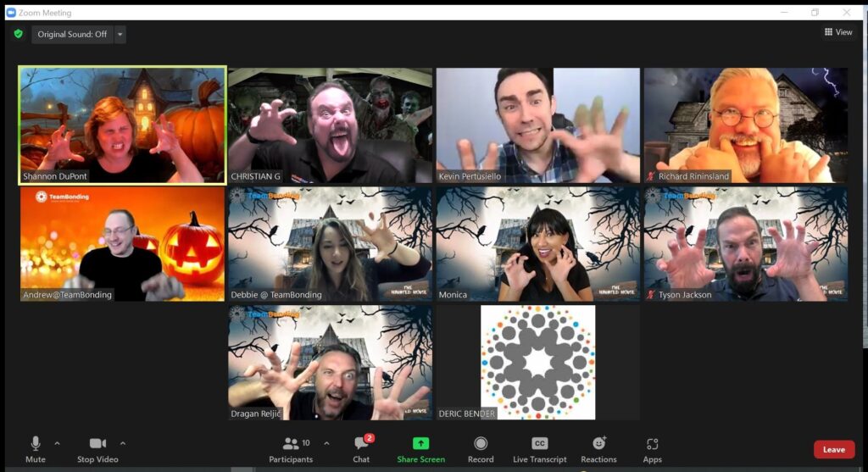Click the Zoom Meeting title bar icon
This screenshot has width=868, height=472.
(x=11, y=13)
